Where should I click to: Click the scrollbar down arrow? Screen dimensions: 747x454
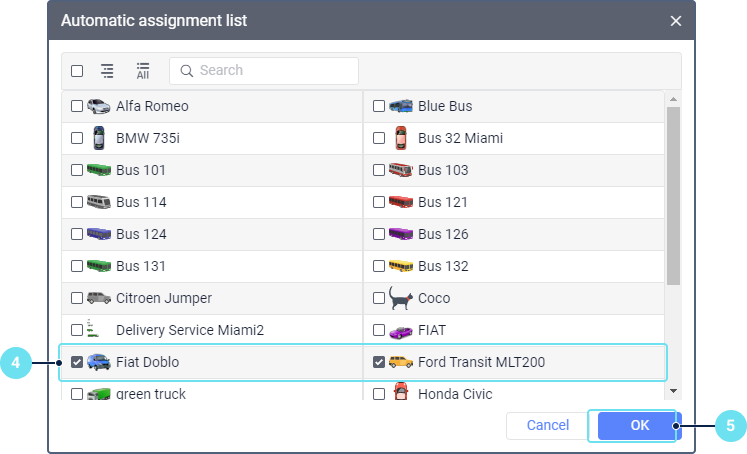click(673, 390)
